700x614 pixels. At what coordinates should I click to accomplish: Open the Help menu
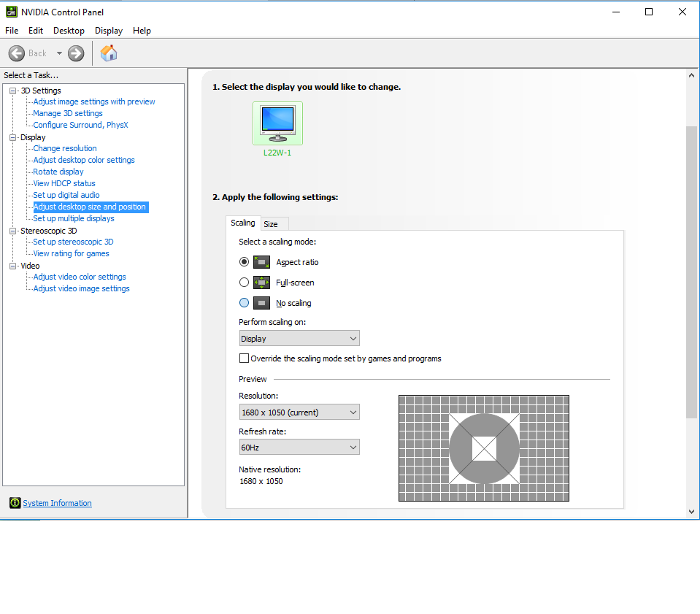click(142, 31)
